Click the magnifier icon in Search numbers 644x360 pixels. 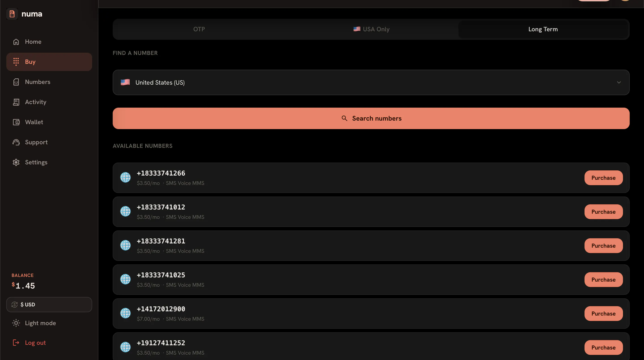[x=344, y=118]
